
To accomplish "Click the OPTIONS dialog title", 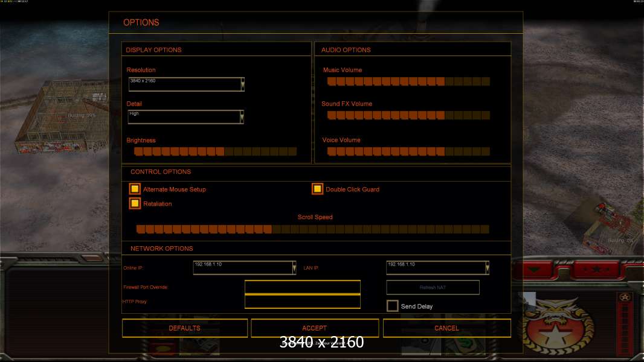I will tap(141, 22).
